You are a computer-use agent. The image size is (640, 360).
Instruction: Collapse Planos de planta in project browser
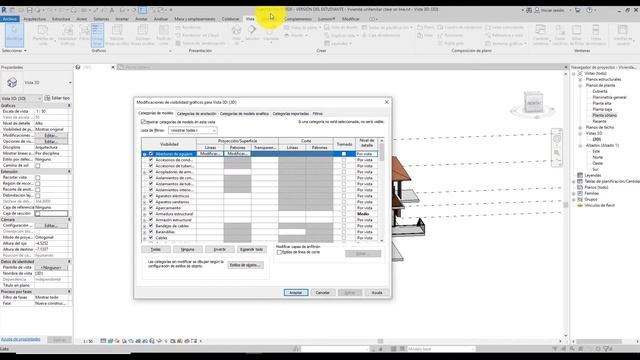coord(580,85)
